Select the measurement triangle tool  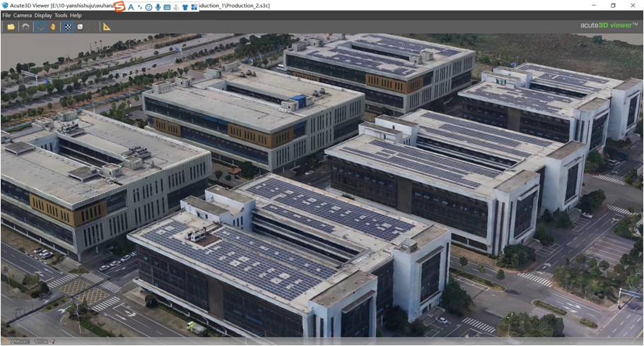click(x=107, y=27)
